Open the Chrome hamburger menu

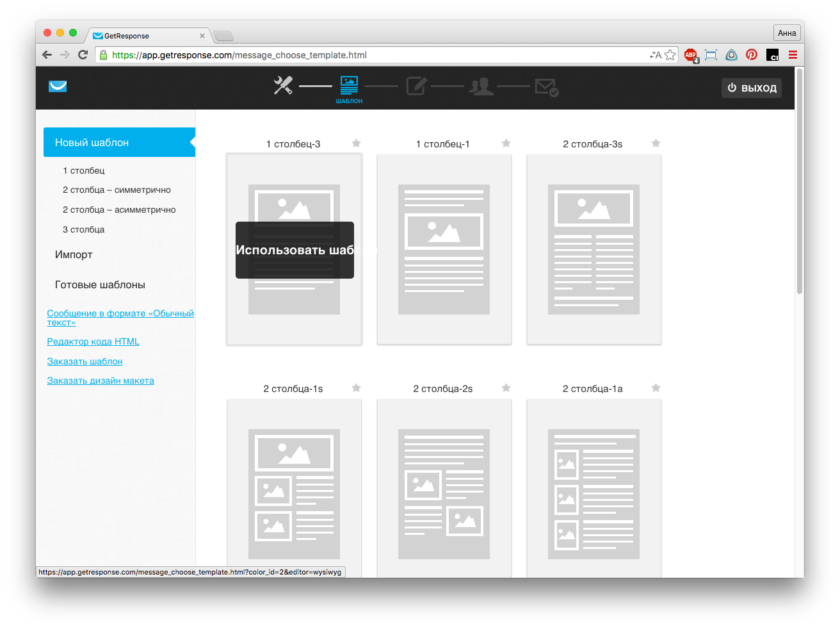[793, 55]
